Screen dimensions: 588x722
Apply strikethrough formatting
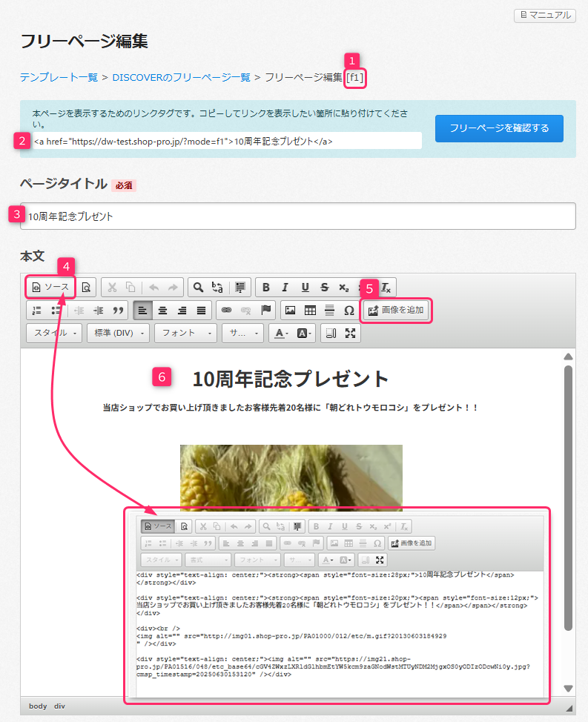click(x=324, y=288)
